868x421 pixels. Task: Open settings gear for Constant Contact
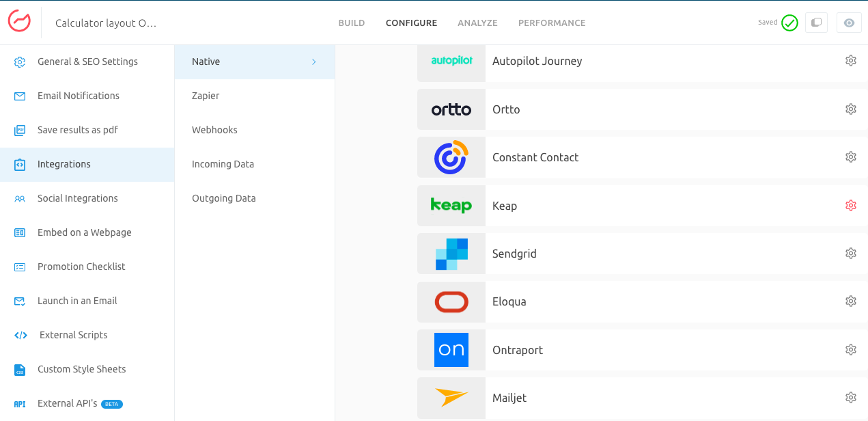[851, 157]
